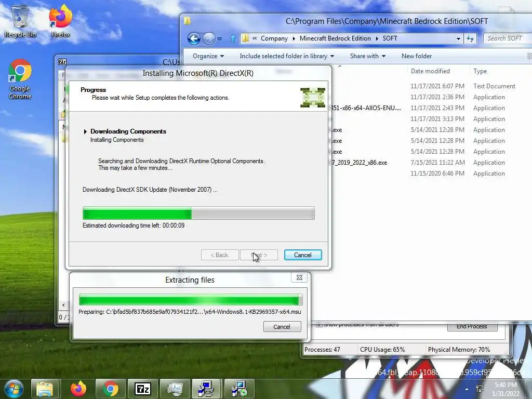Image resolution: width=532 pixels, height=399 pixels.
Task: Click the Installing Components step text
Action: pos(117,140)
